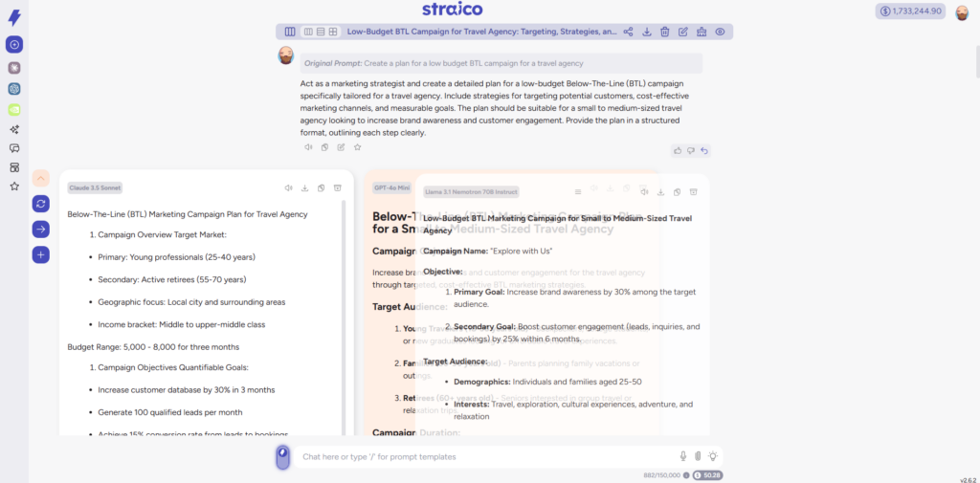Collapse responses with the orange chevron-up button
This screenshot has width=980, height=483.
point(40,178)
